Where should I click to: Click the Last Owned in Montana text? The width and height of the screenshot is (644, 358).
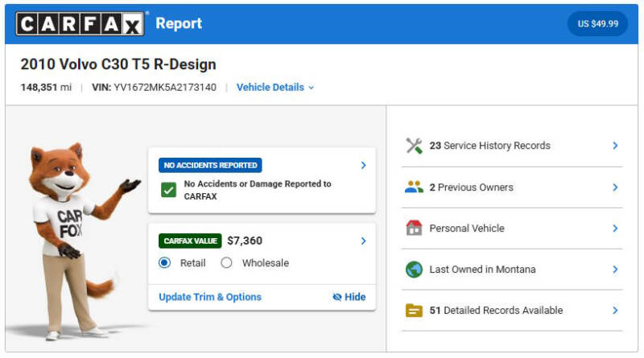482,270
